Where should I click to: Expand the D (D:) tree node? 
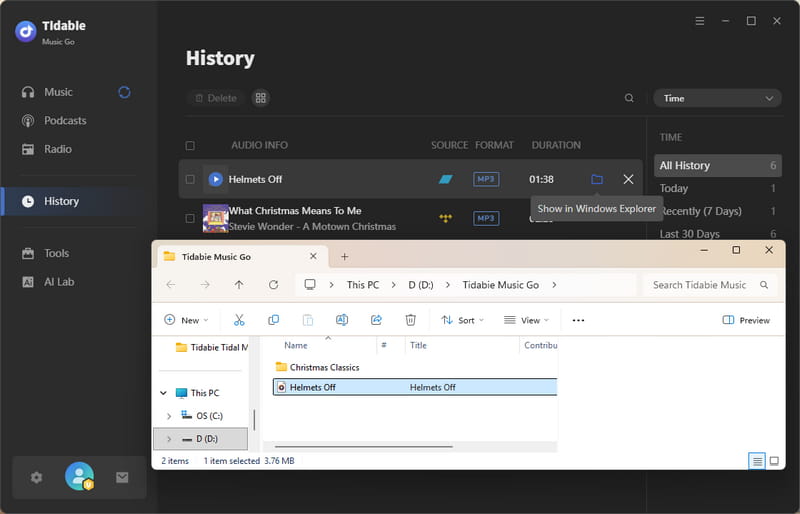click(x=169, y=439)
